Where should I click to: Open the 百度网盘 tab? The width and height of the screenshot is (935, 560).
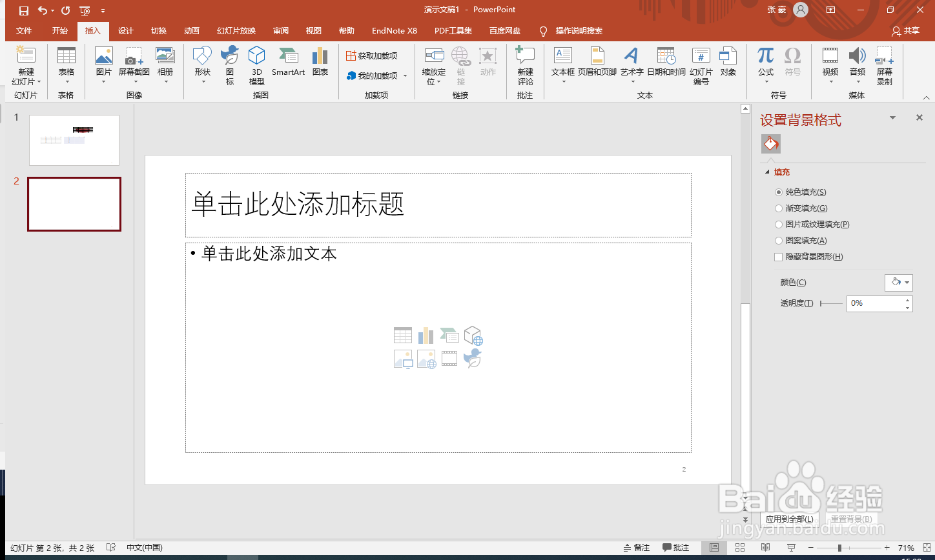tap(505, 31)
